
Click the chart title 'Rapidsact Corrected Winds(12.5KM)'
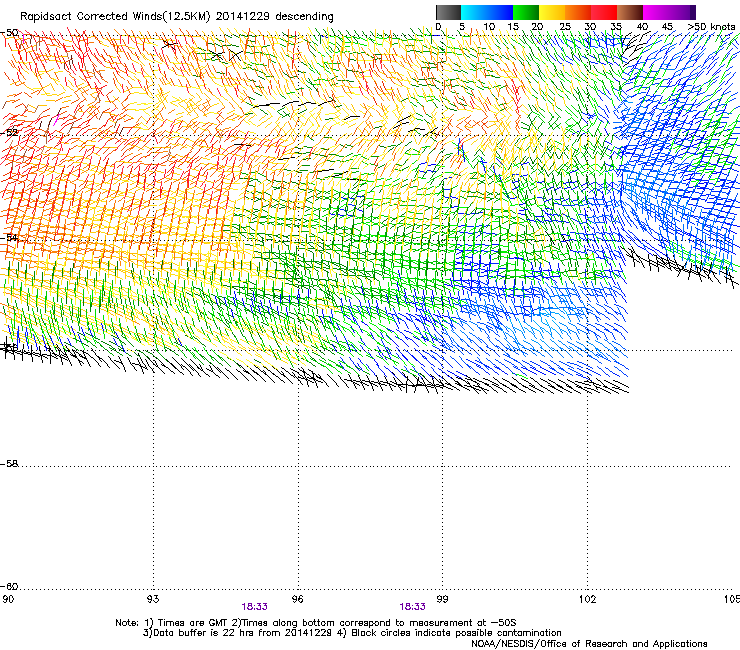pos(115,17)
